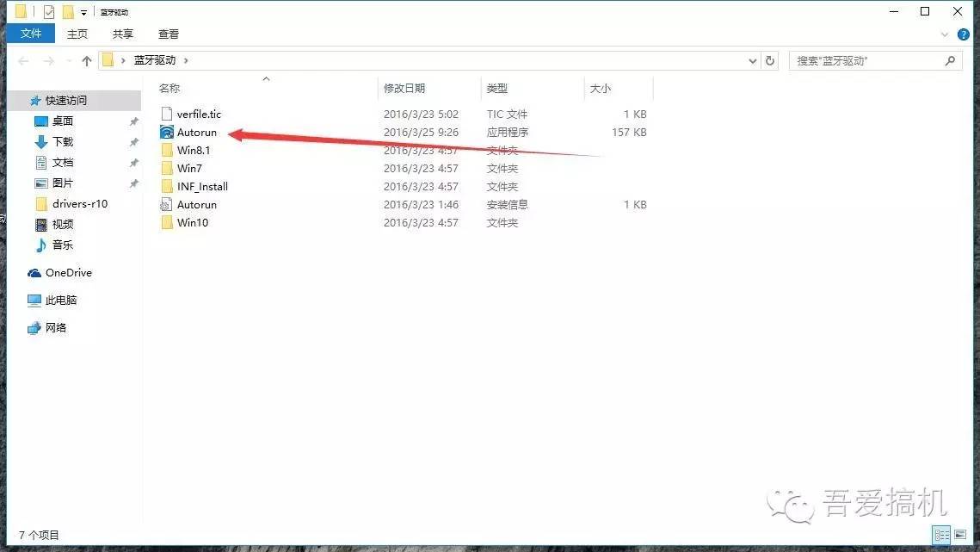Open the address bar history dropdown
Image resolution: width=980 pixels, height=552 pixels.
[x=753, y=60]
